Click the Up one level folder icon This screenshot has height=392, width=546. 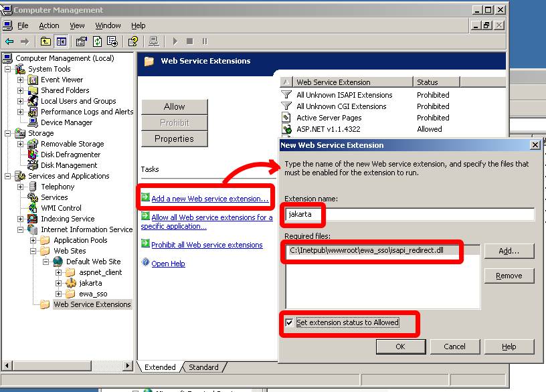[45, 41]
